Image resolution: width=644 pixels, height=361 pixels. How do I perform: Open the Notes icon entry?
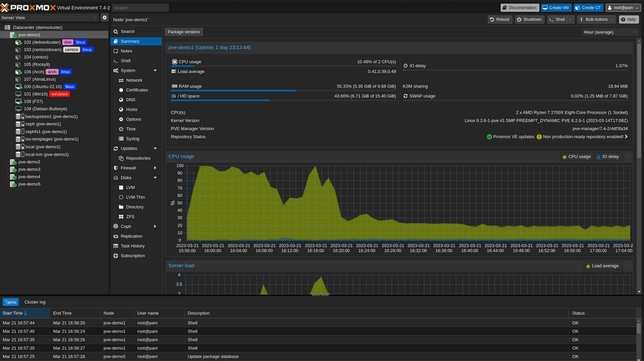pos(116,51)
